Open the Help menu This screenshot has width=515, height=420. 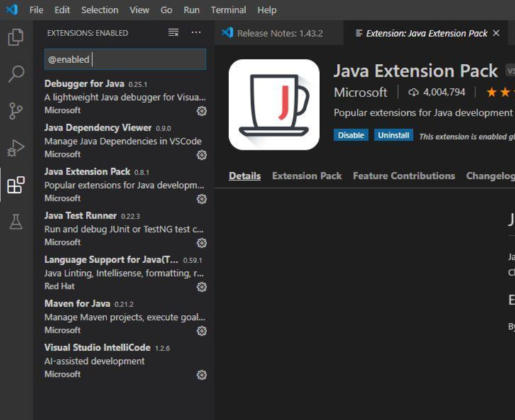267,10
